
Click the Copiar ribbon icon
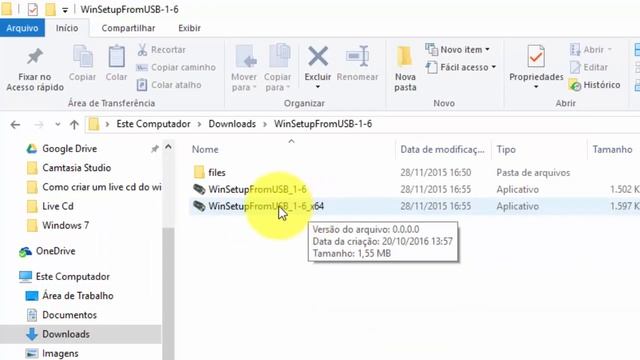pyautogui.click(x=82, y=56)
